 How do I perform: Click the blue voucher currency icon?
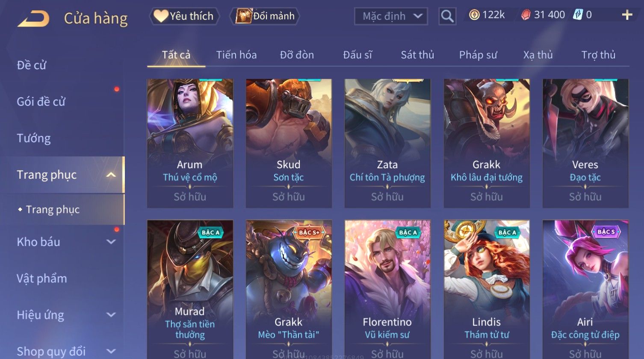578,15
